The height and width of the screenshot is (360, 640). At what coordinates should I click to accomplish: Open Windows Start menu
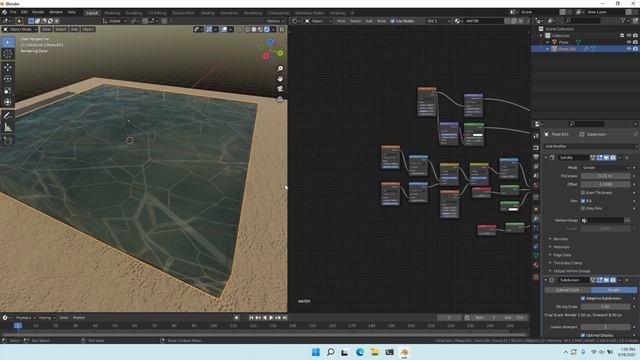316,352
